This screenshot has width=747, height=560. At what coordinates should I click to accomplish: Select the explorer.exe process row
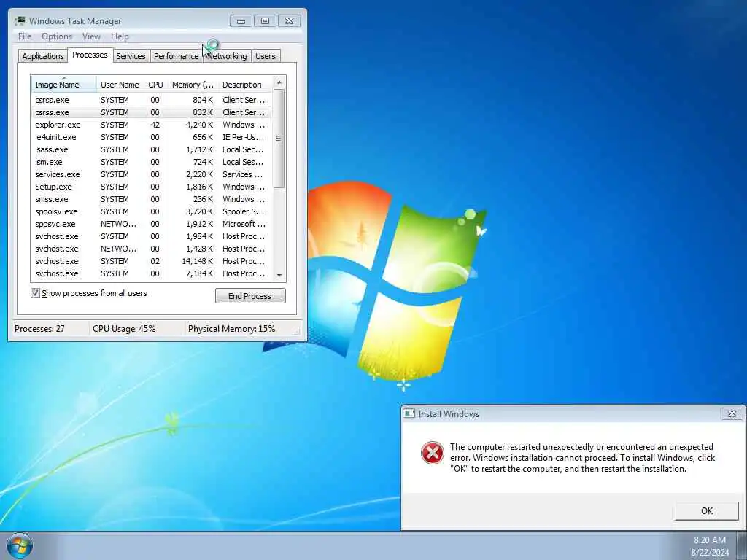coord(152,125)
